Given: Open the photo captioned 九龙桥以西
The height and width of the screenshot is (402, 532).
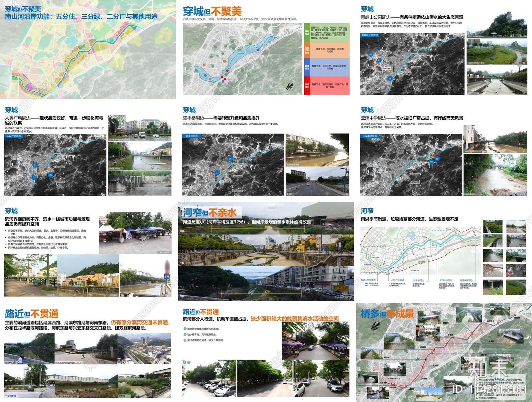Looking at the screenshot, I should click(x=29, y=348).
